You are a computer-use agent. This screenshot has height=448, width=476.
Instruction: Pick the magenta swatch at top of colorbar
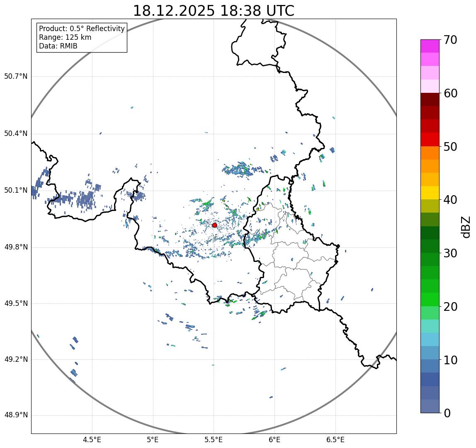(430, 46)
